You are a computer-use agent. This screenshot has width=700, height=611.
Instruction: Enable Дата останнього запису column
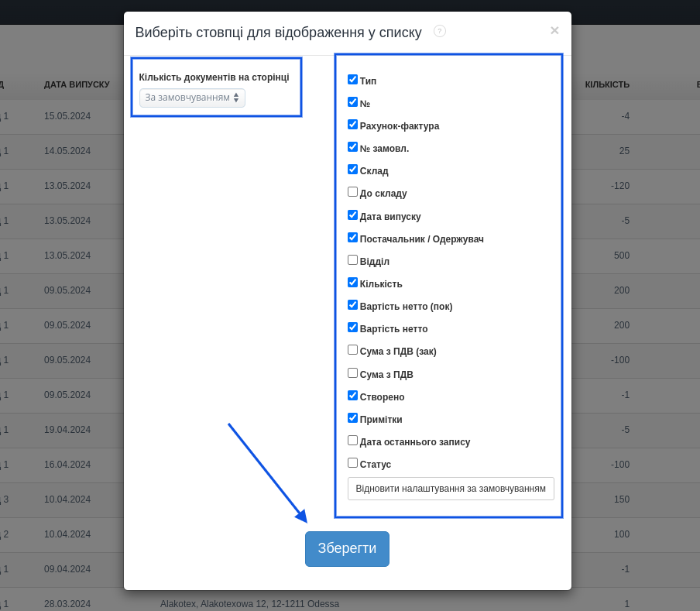click(352, 441)
